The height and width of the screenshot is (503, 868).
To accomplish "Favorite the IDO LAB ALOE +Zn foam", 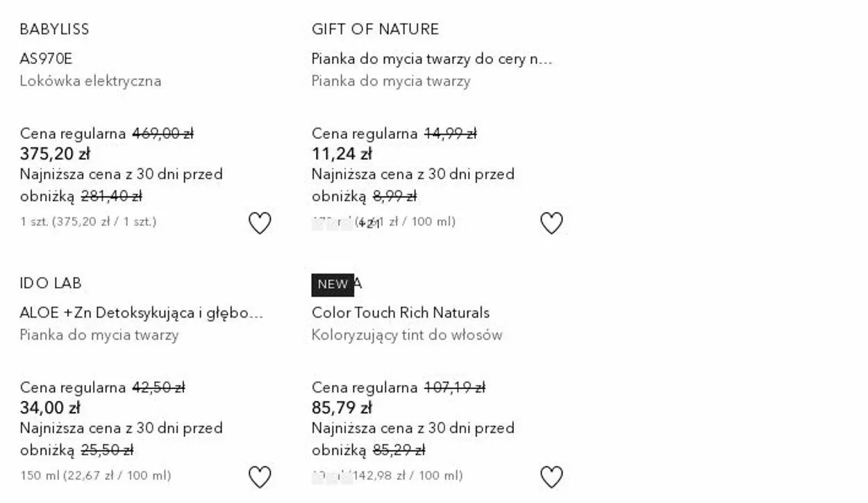I will click(x=260, y=477).
